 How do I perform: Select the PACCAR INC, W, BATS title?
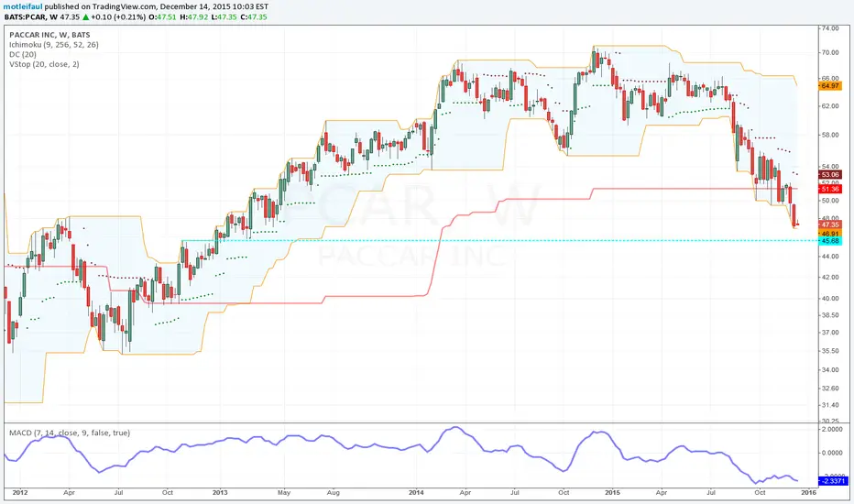pos(49,35)
